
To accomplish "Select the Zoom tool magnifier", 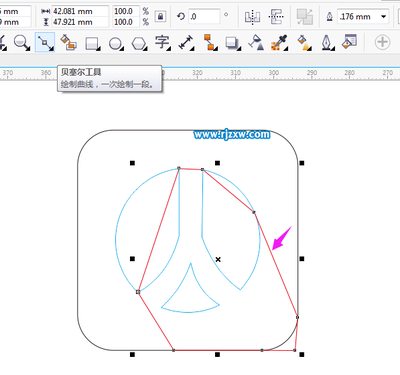I will click(x=22, y=43).
